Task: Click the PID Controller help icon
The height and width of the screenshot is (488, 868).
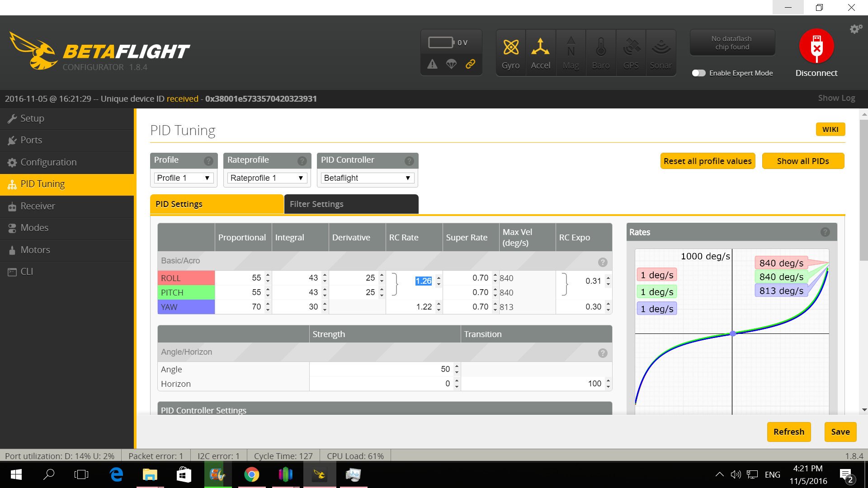Action: (x=409, y=161)
